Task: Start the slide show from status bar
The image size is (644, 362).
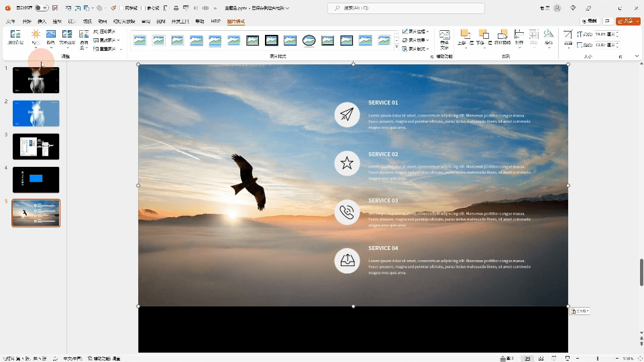Action: [568, 358]
